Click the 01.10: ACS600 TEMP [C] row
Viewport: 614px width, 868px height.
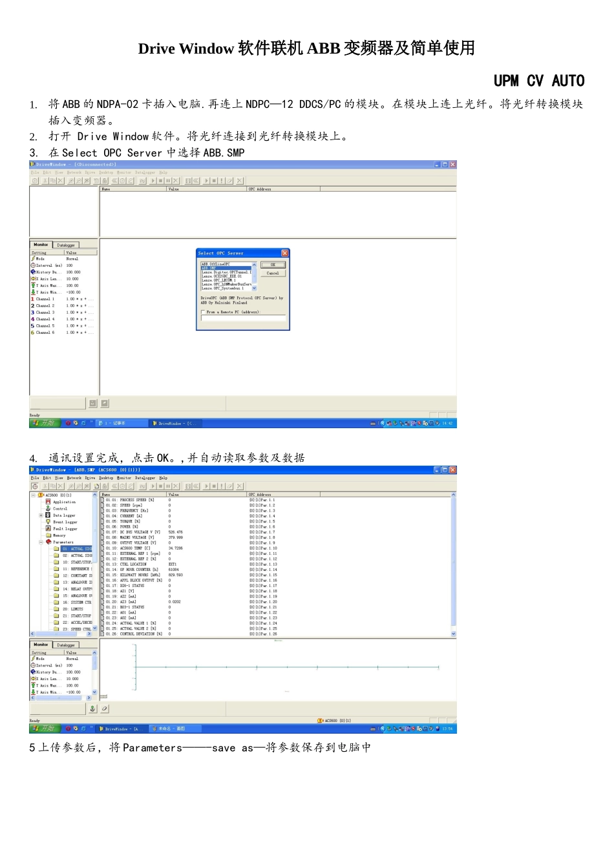coord(277,548)
